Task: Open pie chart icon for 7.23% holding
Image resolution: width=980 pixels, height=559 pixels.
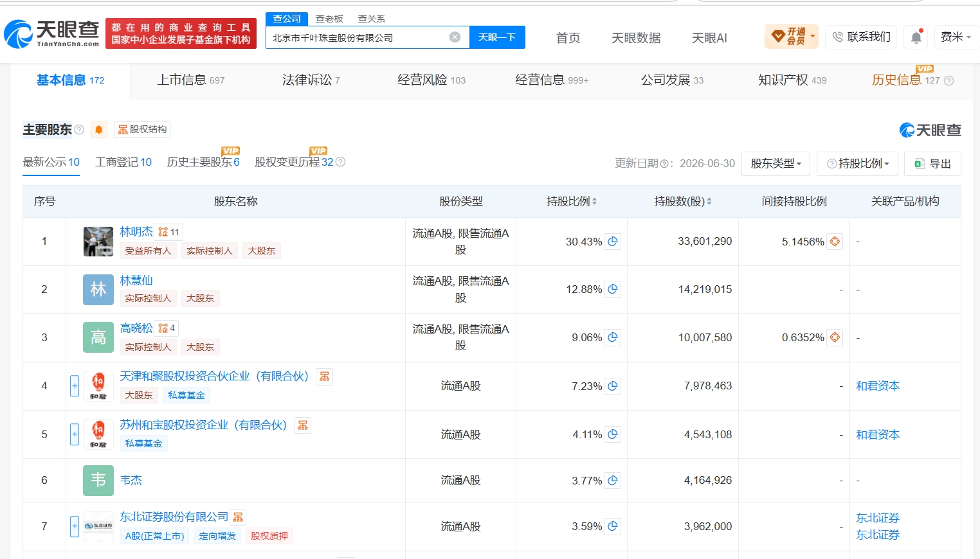Action: coord(613,386)
